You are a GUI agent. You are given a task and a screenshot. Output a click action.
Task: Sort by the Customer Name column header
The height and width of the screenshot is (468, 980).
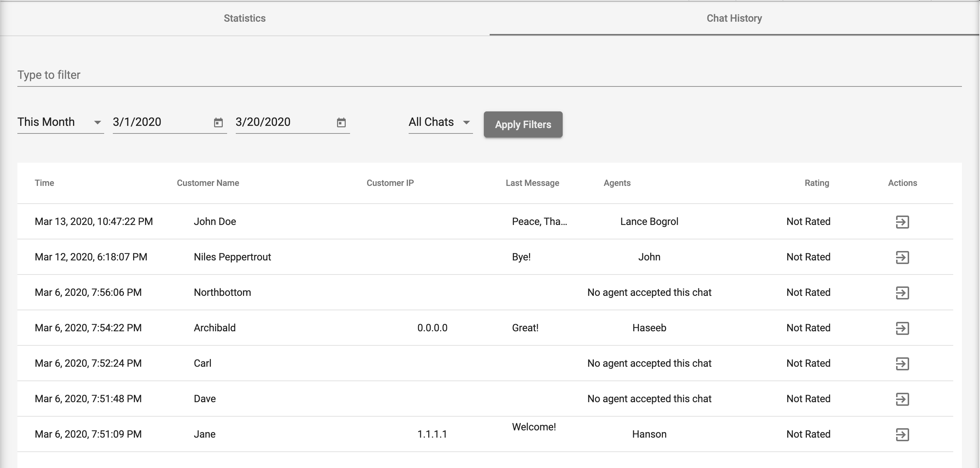coord(208,183)
